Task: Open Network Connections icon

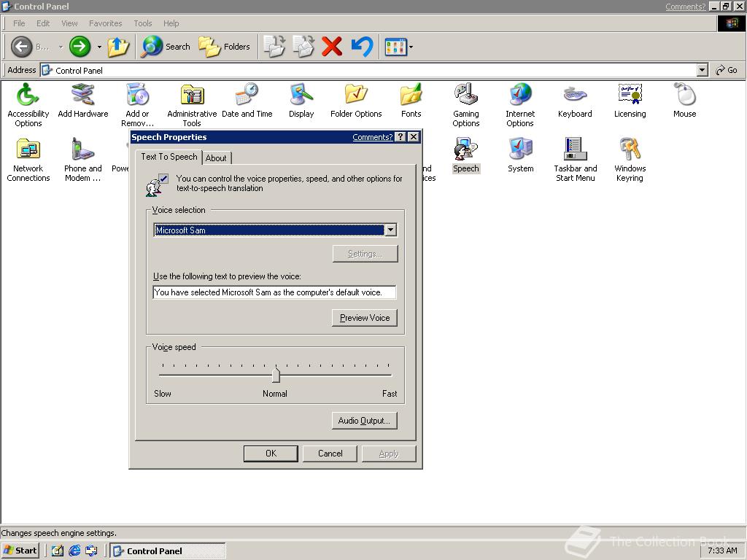Action: 28,160
